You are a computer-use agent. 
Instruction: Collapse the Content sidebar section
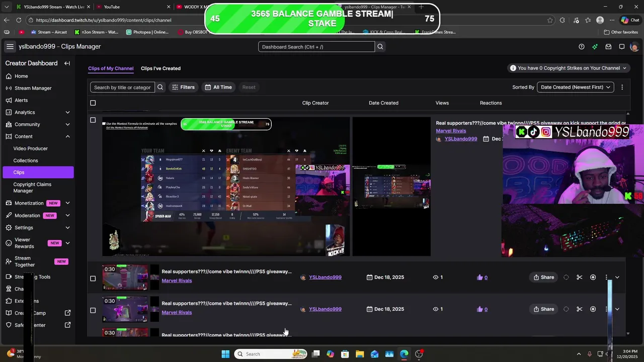pos(67,136)
